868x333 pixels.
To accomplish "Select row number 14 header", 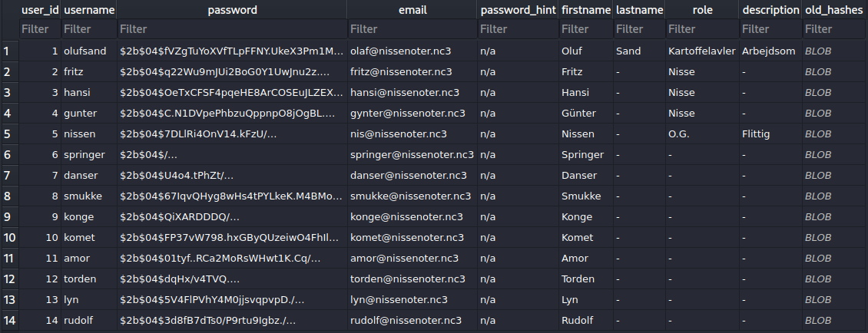I will [x=8, y=320].
